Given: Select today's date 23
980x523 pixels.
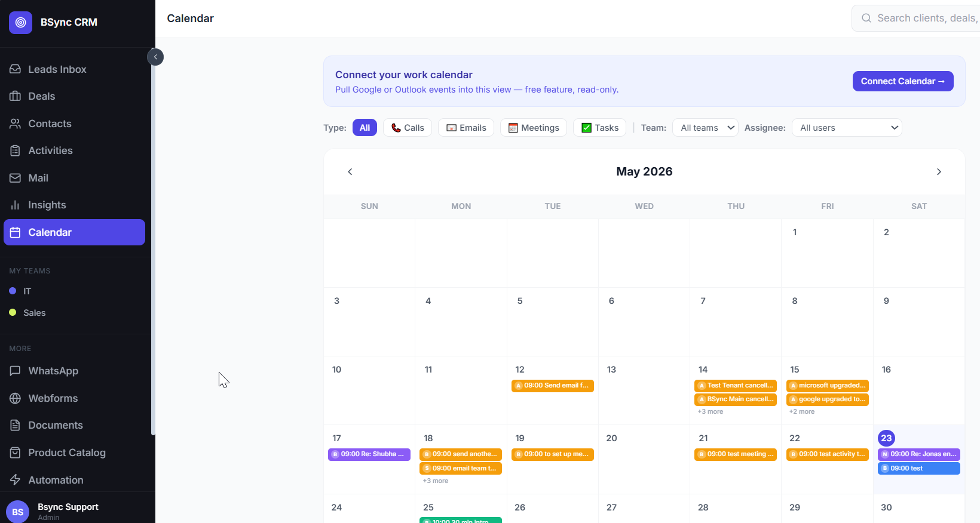Looking at the screenshot, I should click(x=886, y=438).
